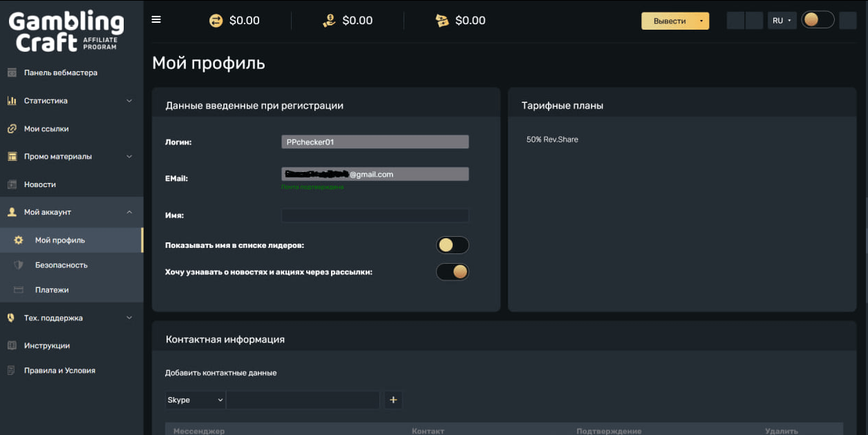Click the Новости sidebar icon
This screenshot has width=868, height=435.
12,184
